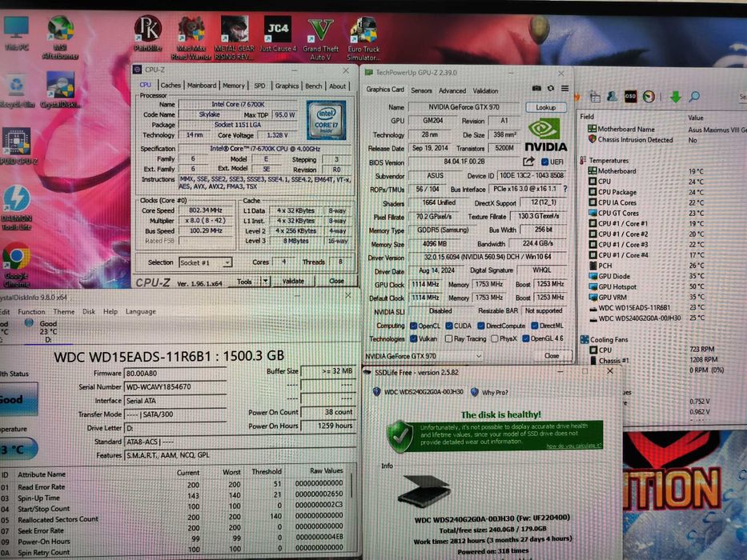Open GPU selector dropdown NVIDIA GeForce GTX 970
747x560 pixels.
[424, 356]
